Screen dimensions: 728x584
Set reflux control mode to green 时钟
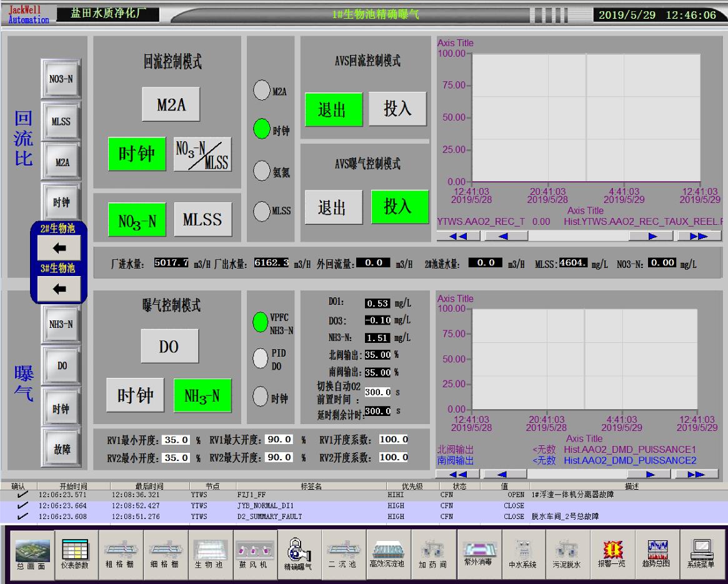137,154
